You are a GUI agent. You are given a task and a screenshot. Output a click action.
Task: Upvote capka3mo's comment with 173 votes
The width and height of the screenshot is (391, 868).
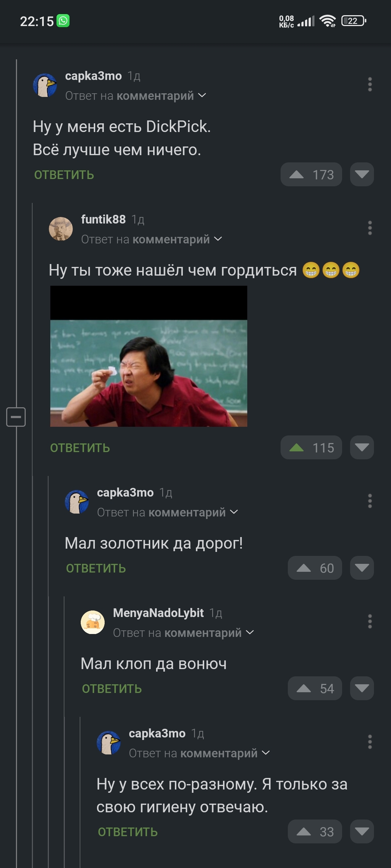[311, 175]
